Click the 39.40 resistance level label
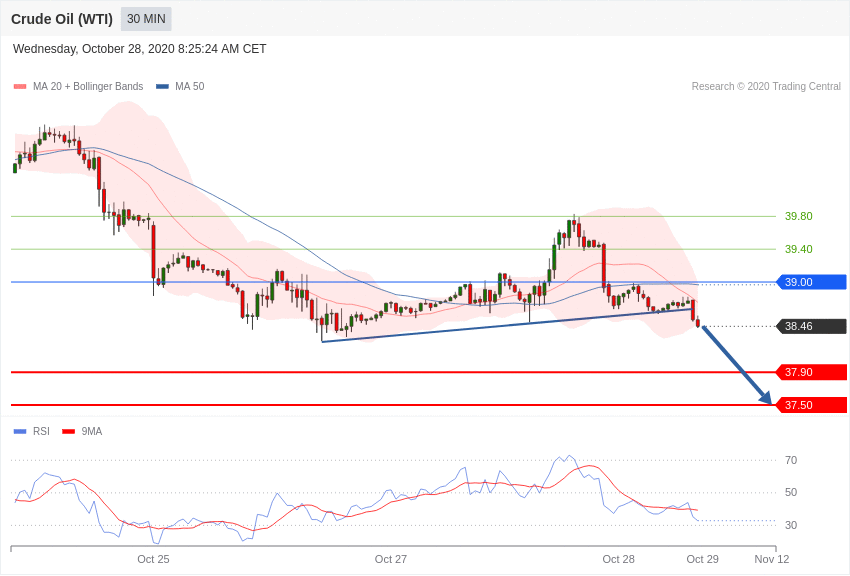 pyautogui.click(x=799, y=249)
